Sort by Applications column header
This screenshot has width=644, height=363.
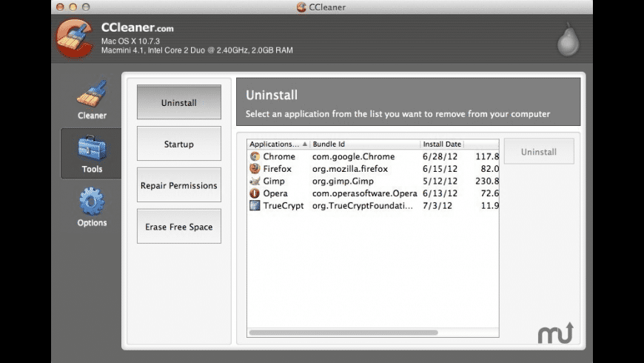tap(278, 144)
